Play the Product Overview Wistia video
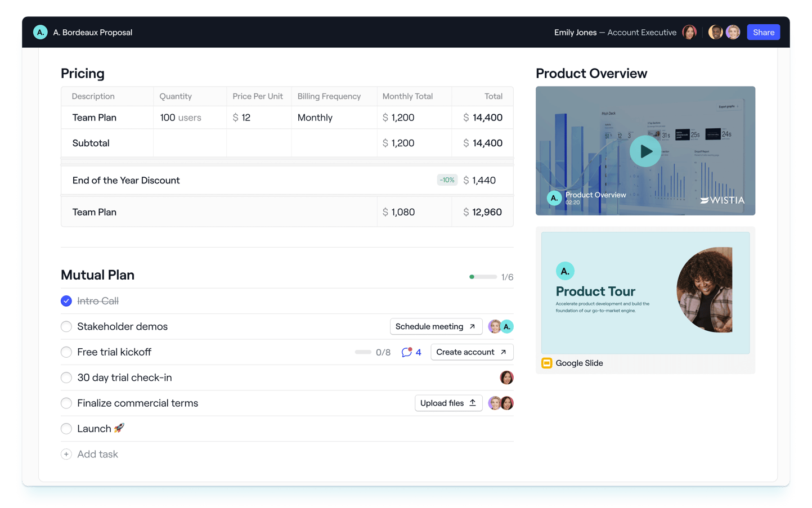This screenshot has height=508, width=812. tap(645, 151)
